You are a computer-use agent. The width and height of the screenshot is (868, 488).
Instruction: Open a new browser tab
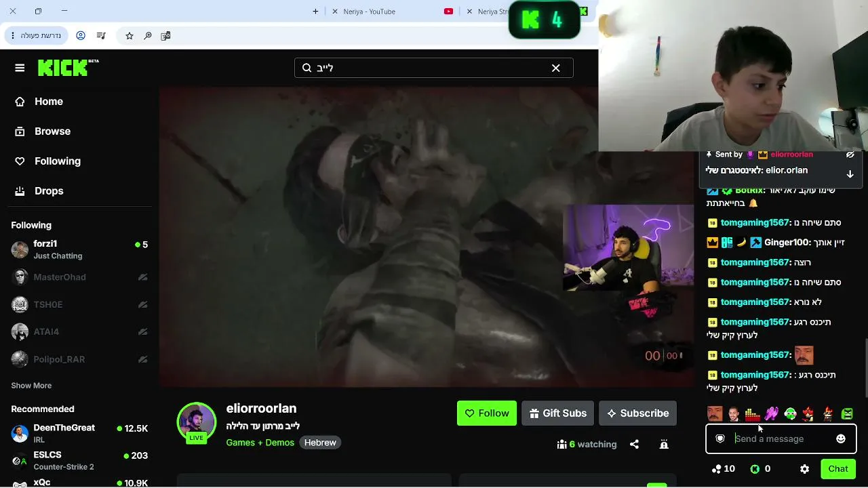315,12
